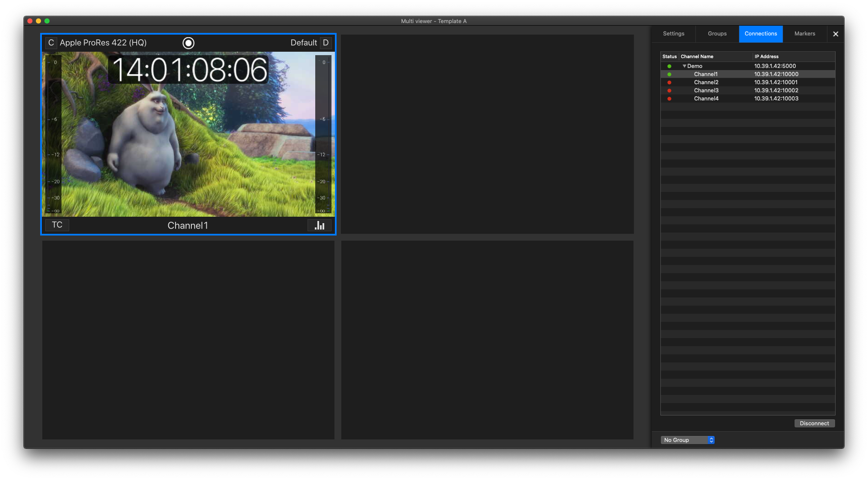Click the yellow minimize window button
The width and height of the screenshot is (868, 480).
click(38, 21)
